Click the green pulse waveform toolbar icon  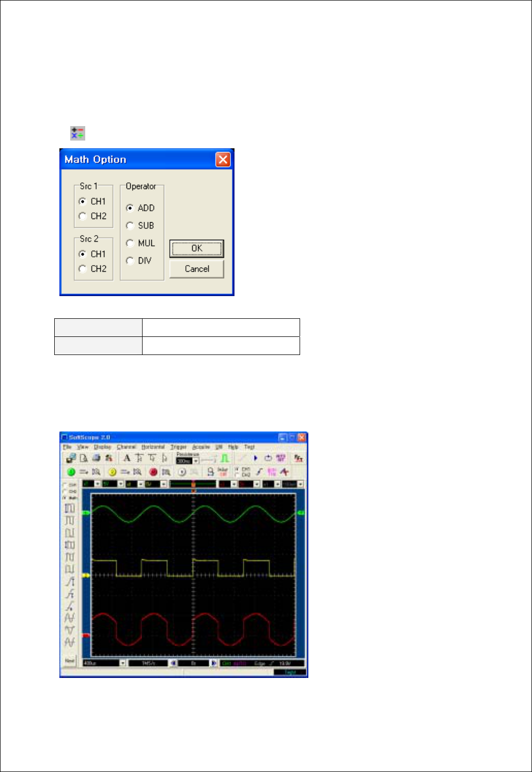pyautogui.click(x=225, y=458)
